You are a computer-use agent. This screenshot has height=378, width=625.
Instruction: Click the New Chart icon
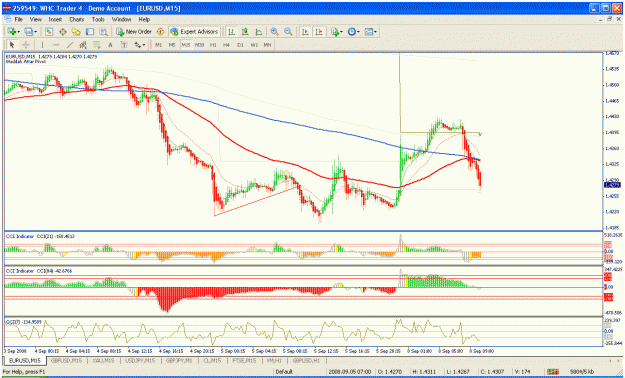(11, 32)
